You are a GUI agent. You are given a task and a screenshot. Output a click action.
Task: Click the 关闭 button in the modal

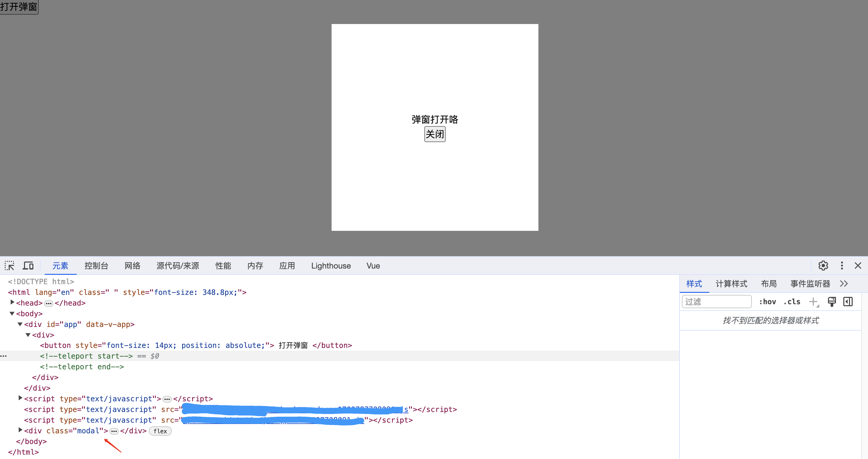tap(434, 134)
